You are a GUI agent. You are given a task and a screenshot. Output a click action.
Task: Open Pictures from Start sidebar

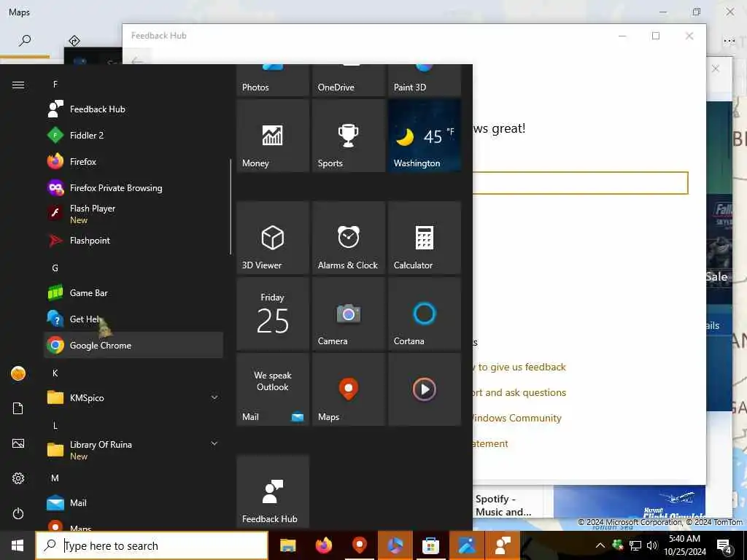[18, 443]
